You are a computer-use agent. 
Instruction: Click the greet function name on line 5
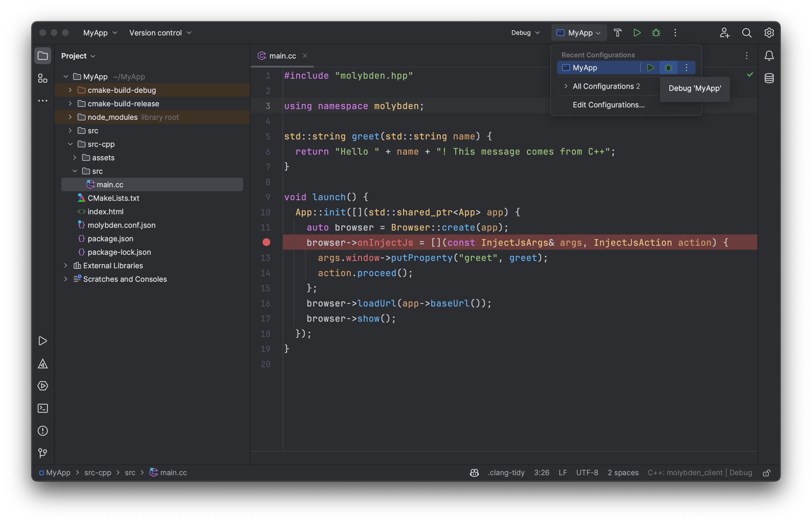365,136
